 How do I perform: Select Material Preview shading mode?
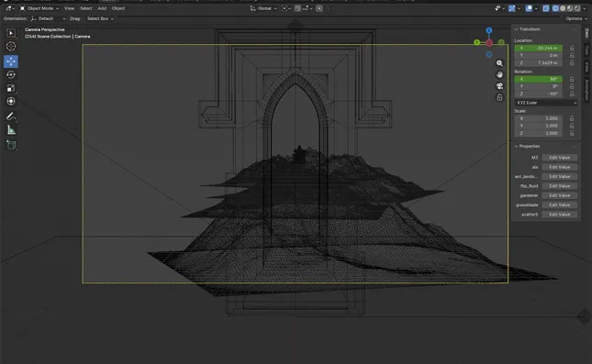click(570, 8)
